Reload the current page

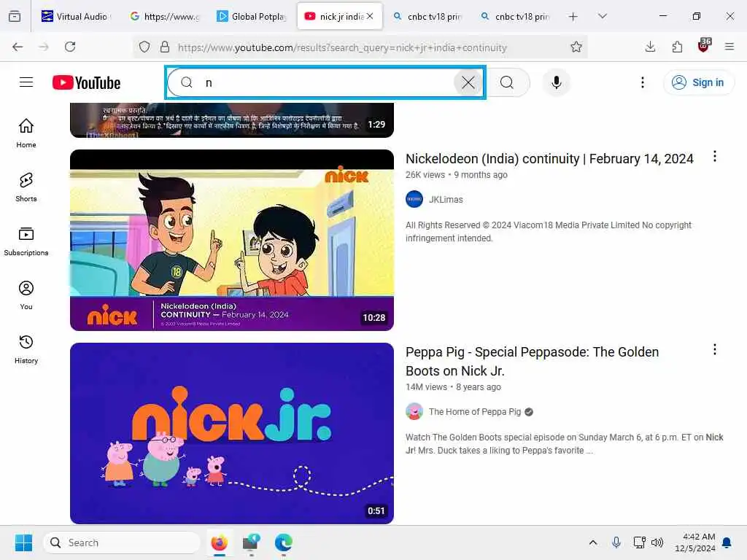[70, 47]
